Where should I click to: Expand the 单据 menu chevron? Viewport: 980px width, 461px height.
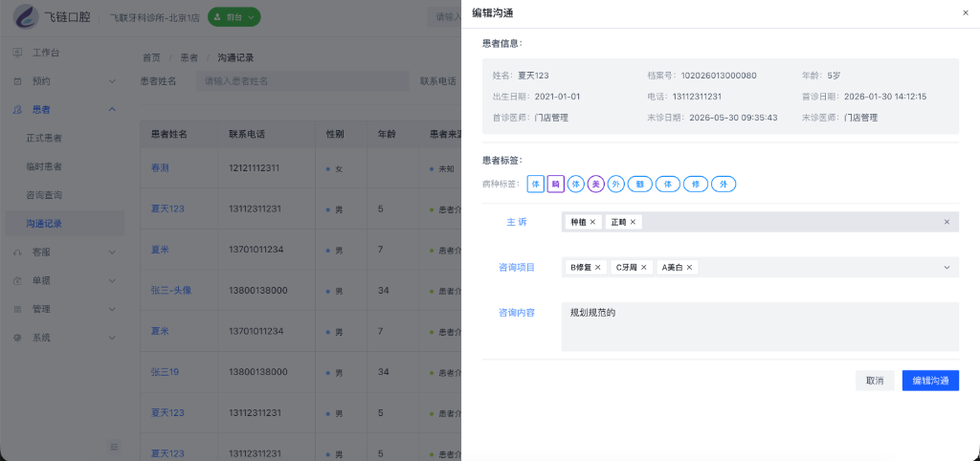click(113, 280)
